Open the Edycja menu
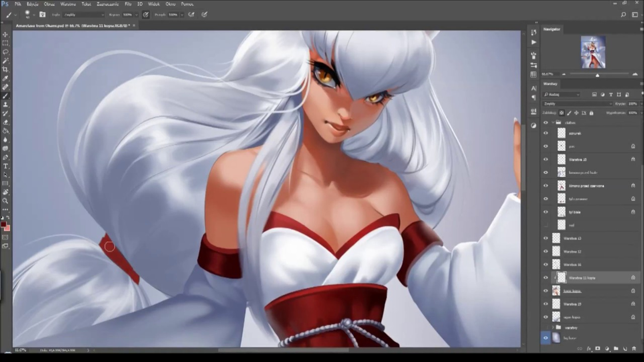Viewport: 644px width, 362px height. pos(33,4)
